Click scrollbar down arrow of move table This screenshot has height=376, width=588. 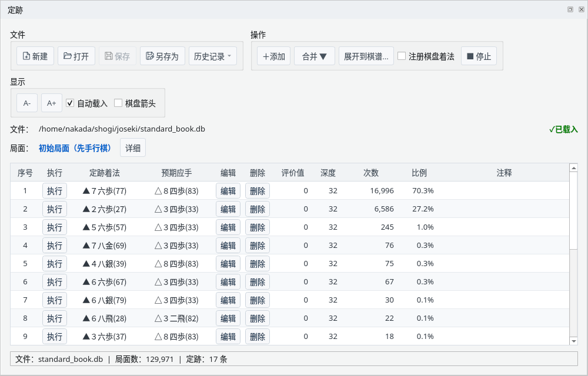573,341
